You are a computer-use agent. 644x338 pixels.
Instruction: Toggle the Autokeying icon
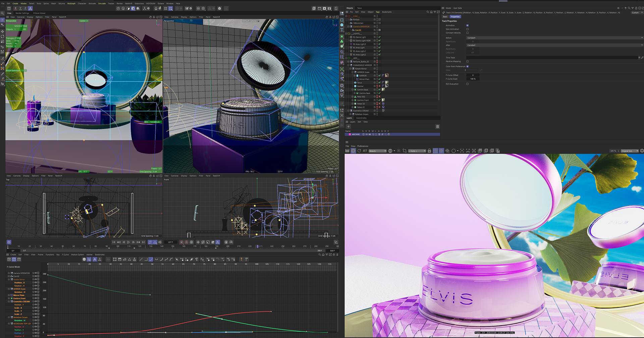coord(186,242)
